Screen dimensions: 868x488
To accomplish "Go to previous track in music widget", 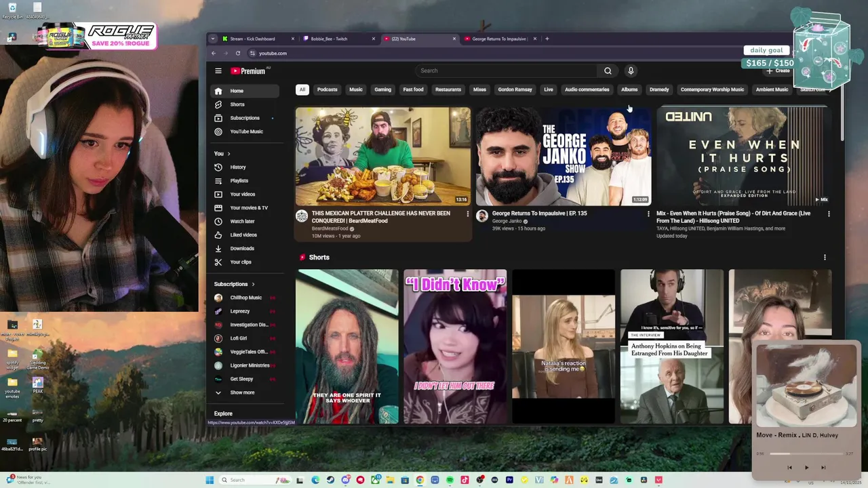I will pyautogui.click(x=789, y=467).
